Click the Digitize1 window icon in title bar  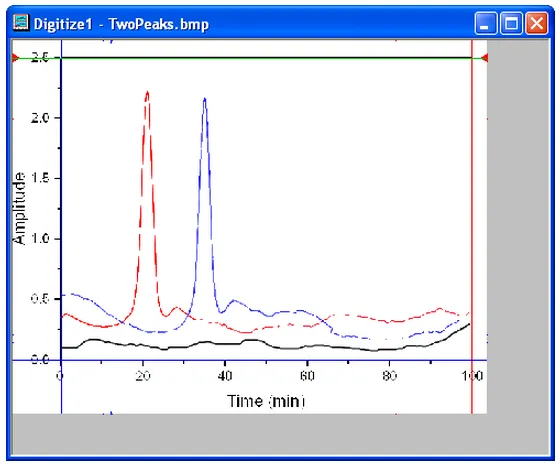pyautogui.click(x=21, y=23)
